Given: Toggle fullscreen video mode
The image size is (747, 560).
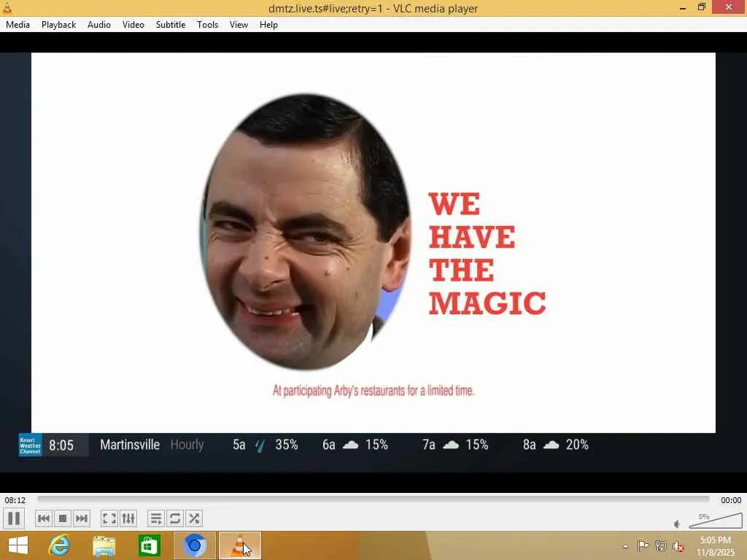Looking at the screenshot, I should point(109,518).
